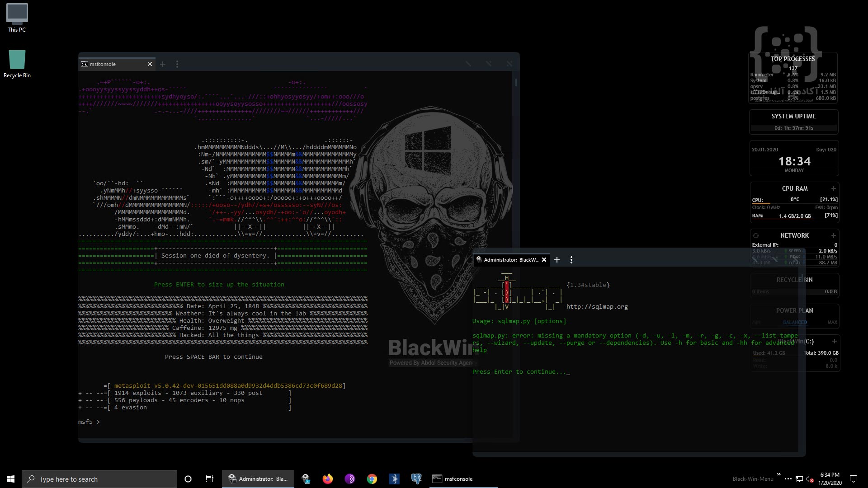Open the Windows Start menu

point(11,479)
